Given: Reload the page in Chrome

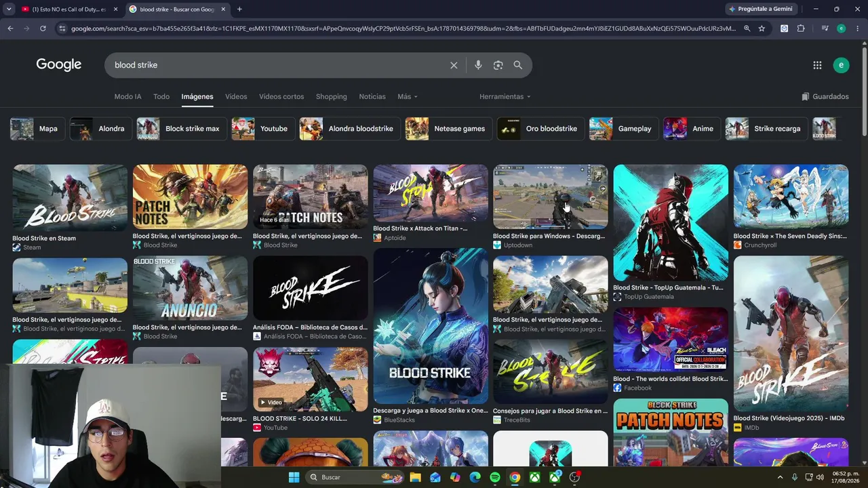Looking at the screenshot, I should (x=43, y=28).
